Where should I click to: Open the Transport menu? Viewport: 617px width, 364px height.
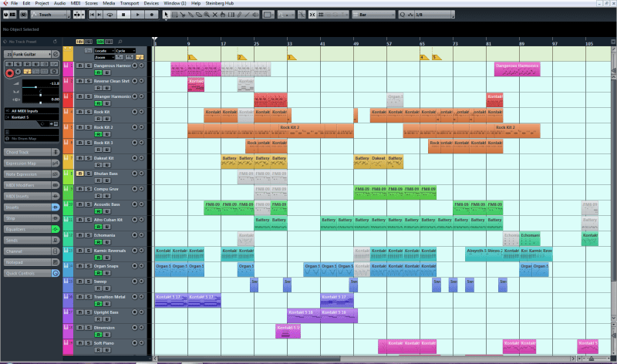click(x=130, y=3)
